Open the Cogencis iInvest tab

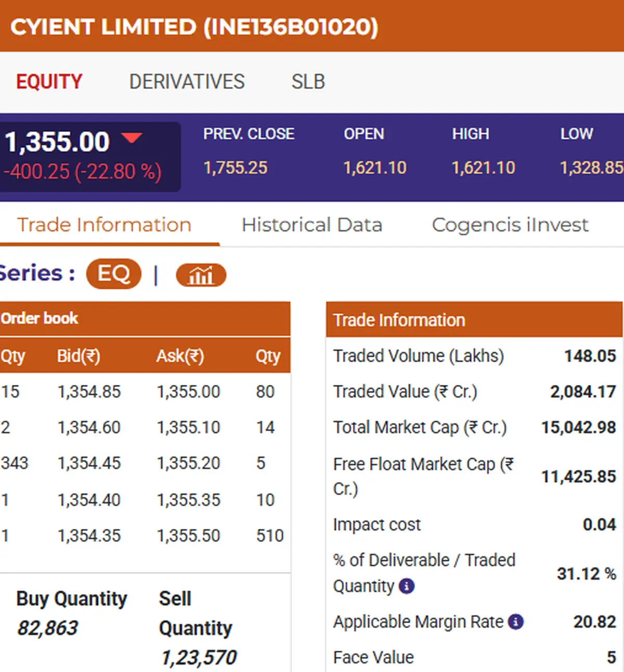point(510,225)
